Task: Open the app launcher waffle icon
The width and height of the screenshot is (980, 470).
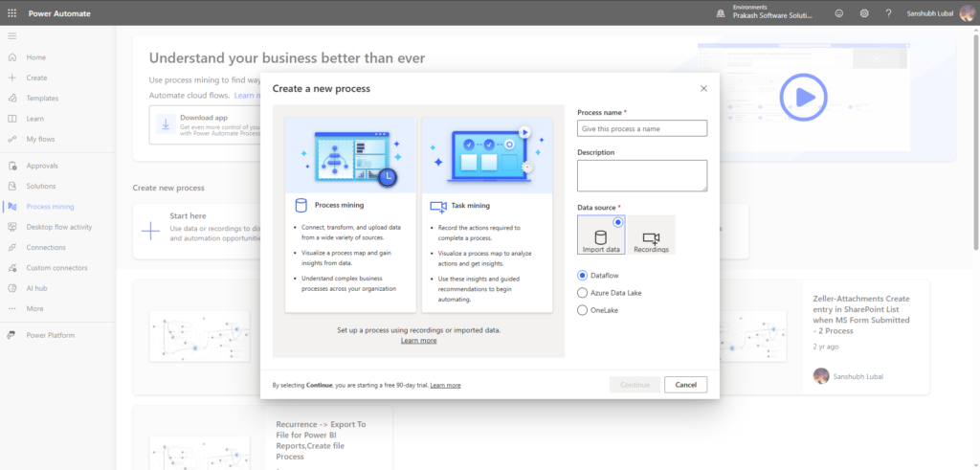Action: (11, 13)
